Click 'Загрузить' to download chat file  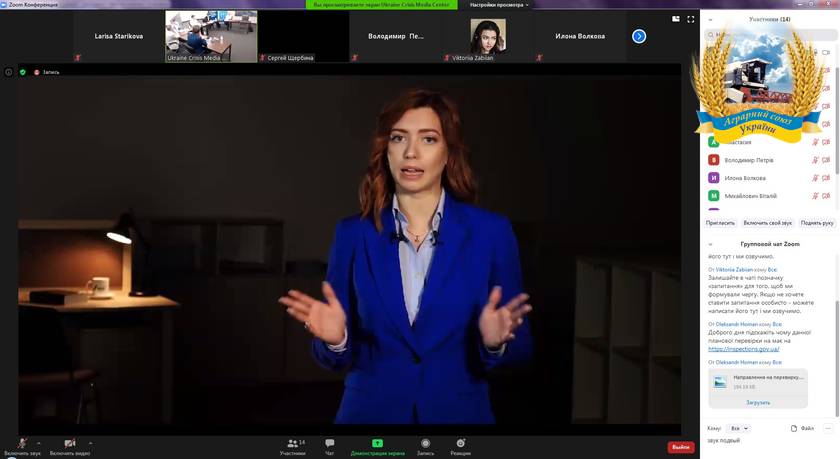(x=758, y=402)
